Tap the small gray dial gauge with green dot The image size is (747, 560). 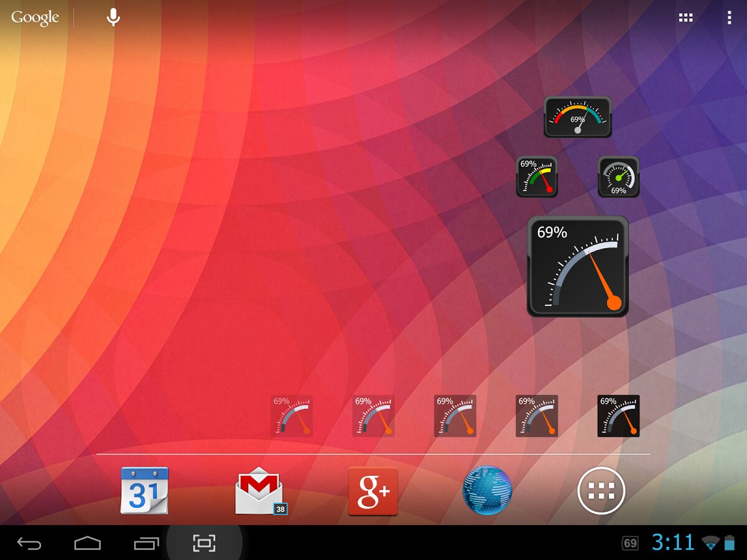point(619,177)
